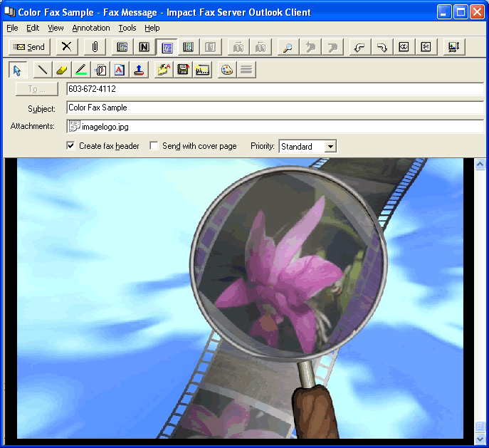The height and width of the screenshot is (448, 489).
Task: Click the vertical scrollbar thumb
Action: click(480, 426)
